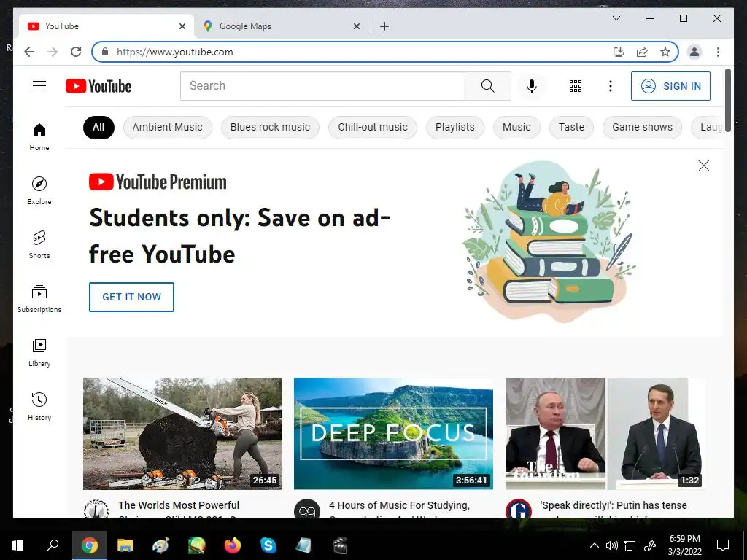
Task: Select the All filter chip
Action: pos(98,127)
